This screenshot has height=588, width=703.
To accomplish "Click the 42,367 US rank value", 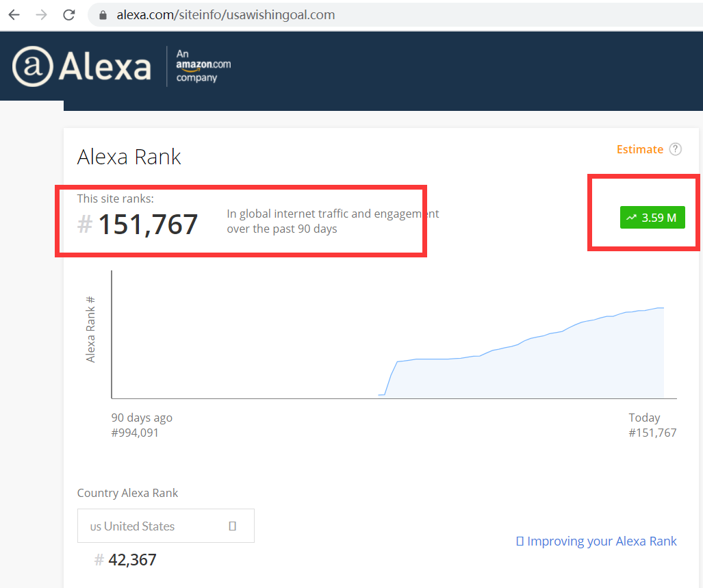I will 132,560.
